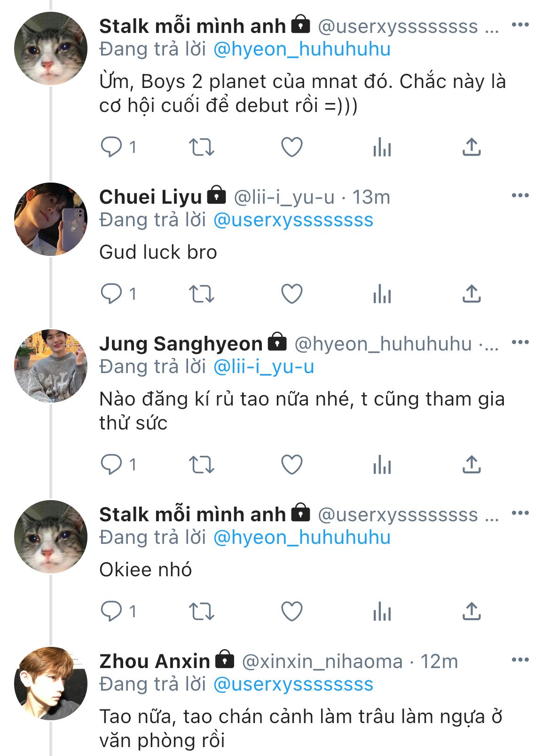This screenshot has height=756, width=550.
Task: Open the @lii-i_yu-u mention link
Action: click(x=264, y=367)
